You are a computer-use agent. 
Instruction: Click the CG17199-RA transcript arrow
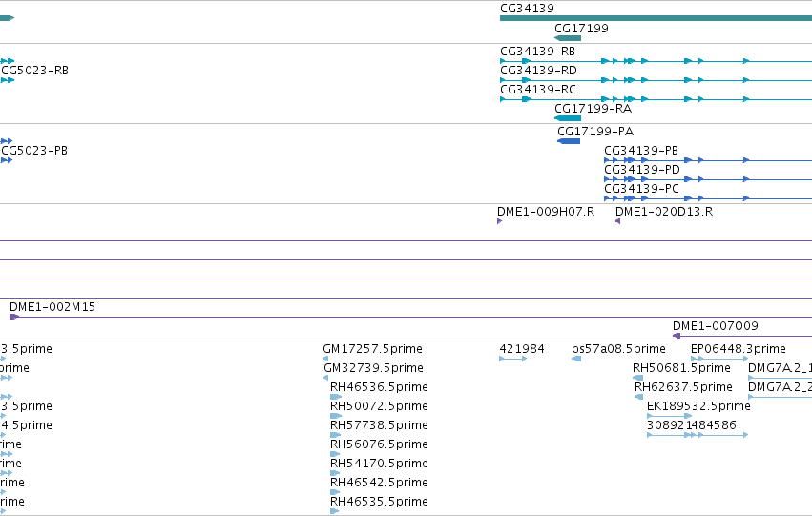(x=568, y=118)
